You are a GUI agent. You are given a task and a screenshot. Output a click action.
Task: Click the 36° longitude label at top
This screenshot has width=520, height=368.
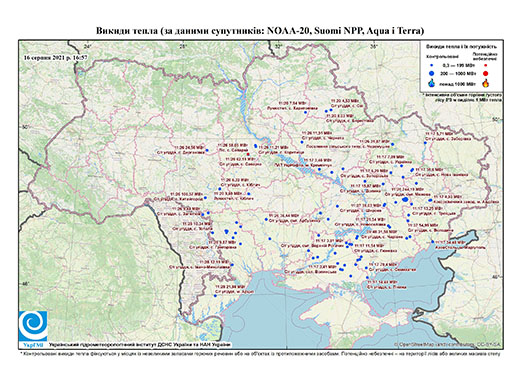(x=374, y=46)
